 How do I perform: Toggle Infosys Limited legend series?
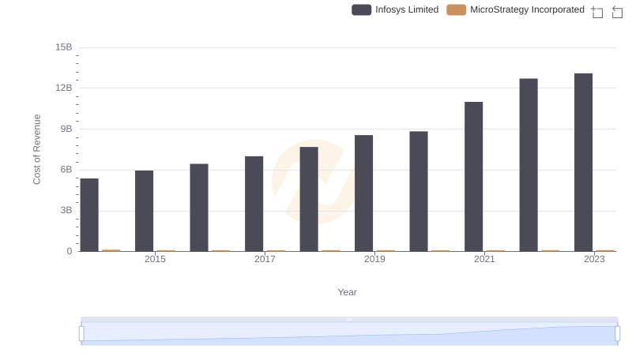click(x=395, y=9)
